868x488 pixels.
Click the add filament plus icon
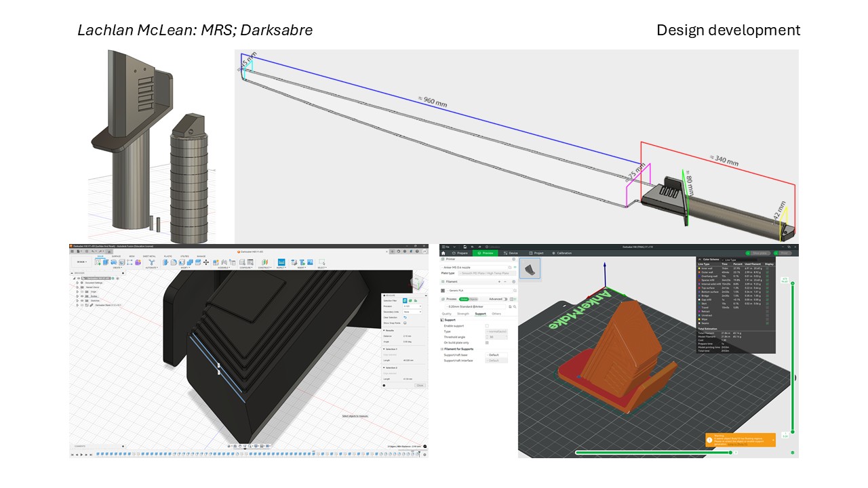tap(499, 281)
